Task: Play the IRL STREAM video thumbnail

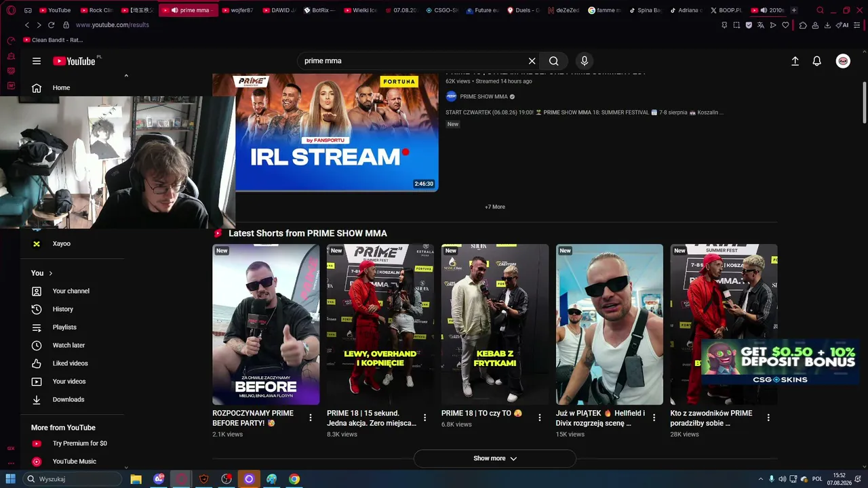Action: (x=325, y=132)
